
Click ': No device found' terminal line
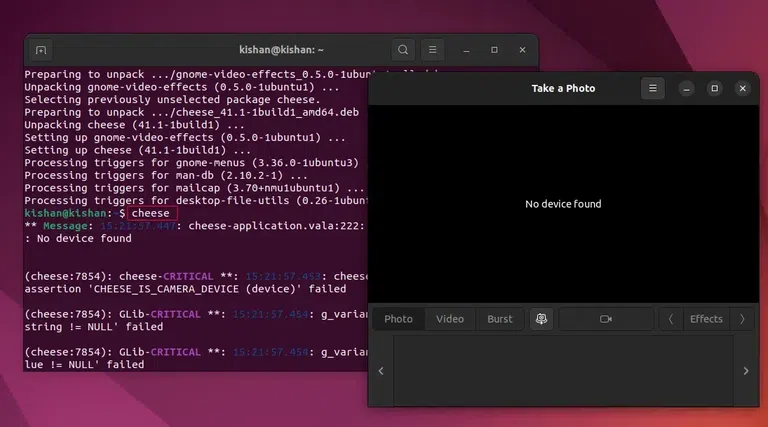coord(78,238)
